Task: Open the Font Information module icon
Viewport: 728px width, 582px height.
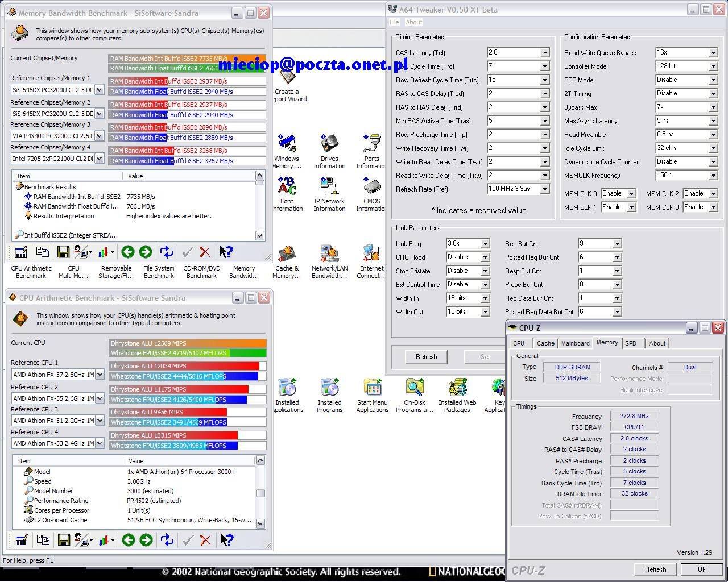Action: pyautogui.click(x=287, y=187)
